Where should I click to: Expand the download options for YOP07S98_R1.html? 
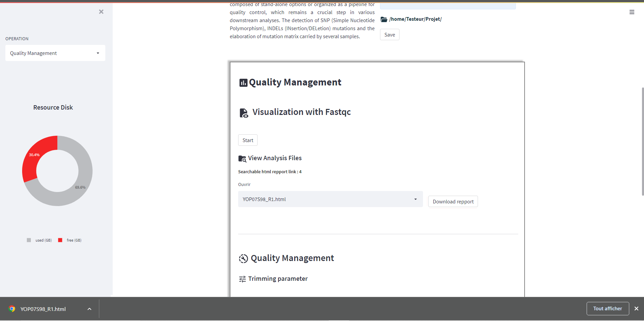coord(89,309)
